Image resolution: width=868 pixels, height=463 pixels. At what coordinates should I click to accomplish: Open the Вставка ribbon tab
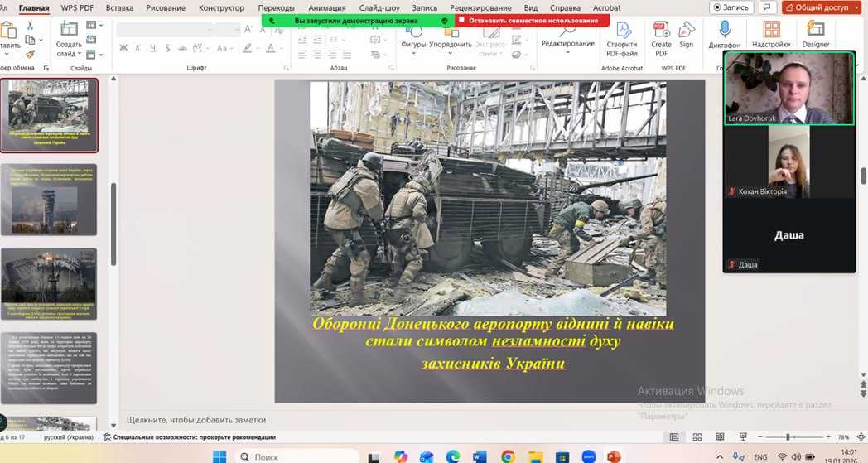pos(120,7)
